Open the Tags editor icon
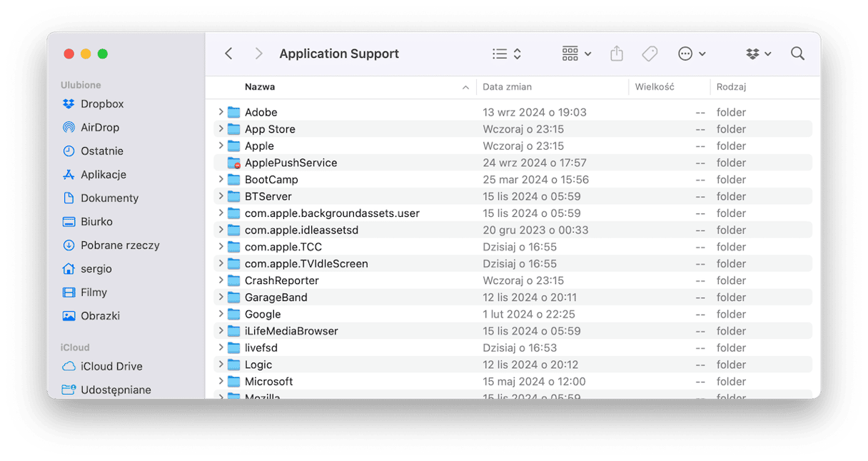The width and height of the screenshot is (868, 461). 650,54
